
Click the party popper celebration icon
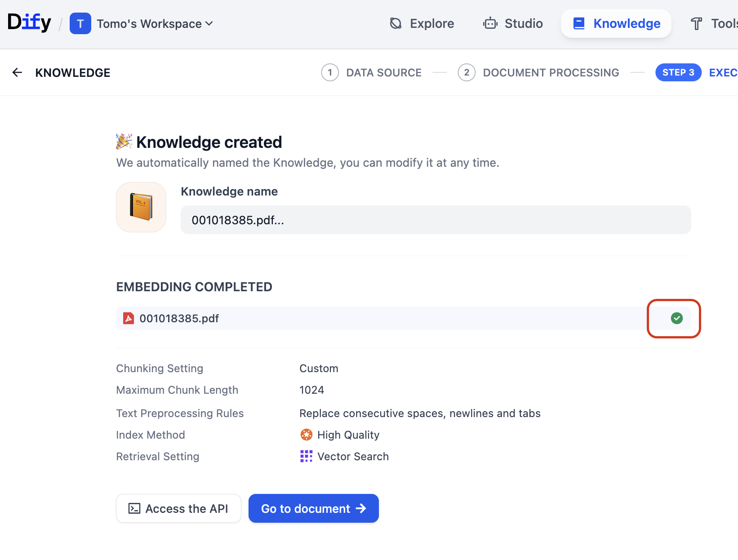[x=124, y=142]
